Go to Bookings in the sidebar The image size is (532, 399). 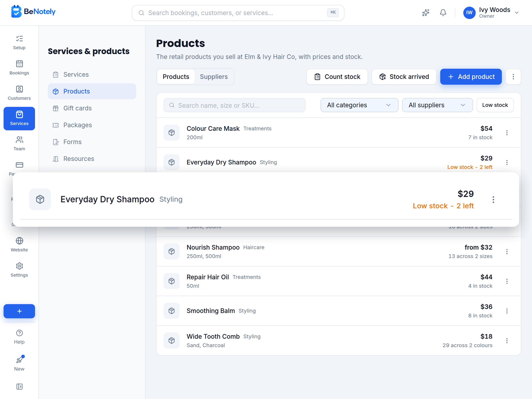point(19,68)
